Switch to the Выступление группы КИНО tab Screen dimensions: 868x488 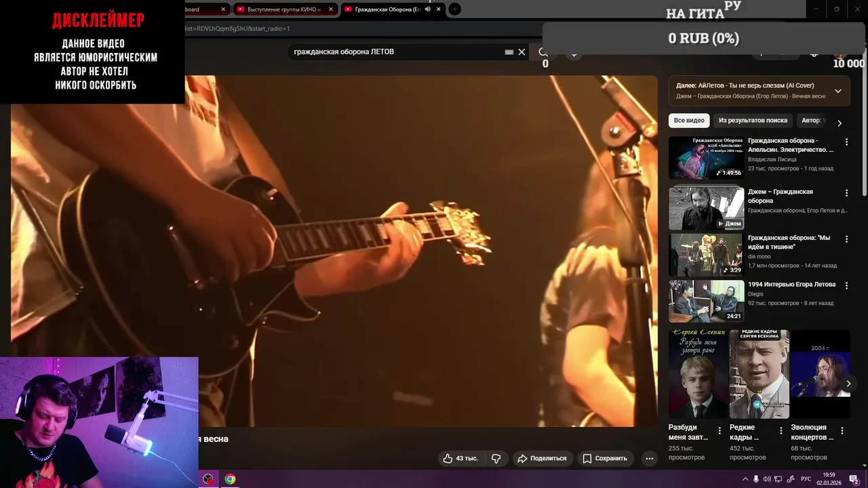283,9
